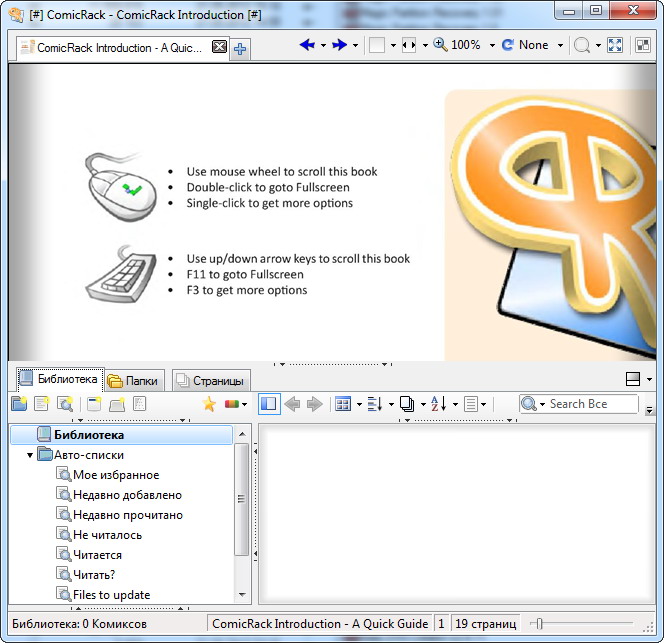Viewport: 664px width, 643px height.
Task: Click the docking panel layout icon
Action: 633,379
